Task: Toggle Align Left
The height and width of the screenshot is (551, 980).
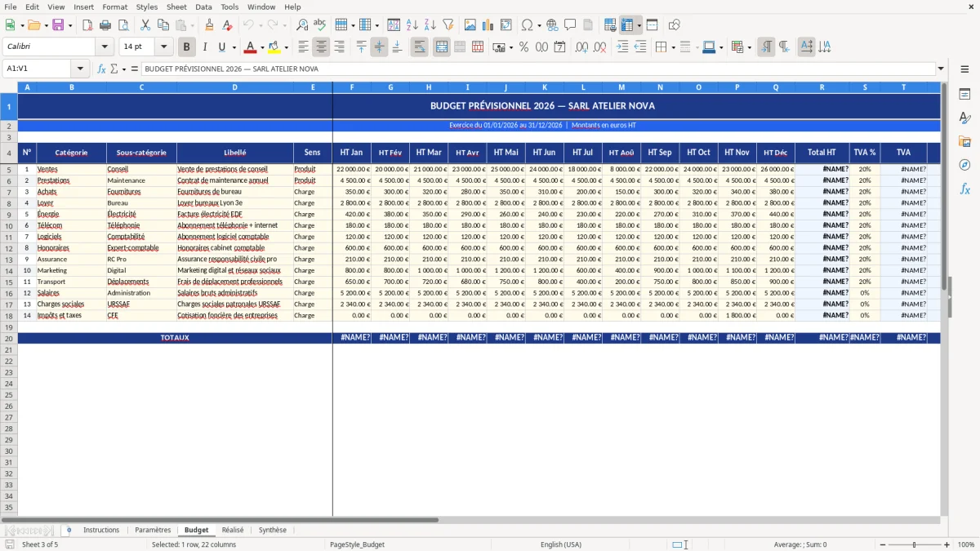Action: point(303,47)
